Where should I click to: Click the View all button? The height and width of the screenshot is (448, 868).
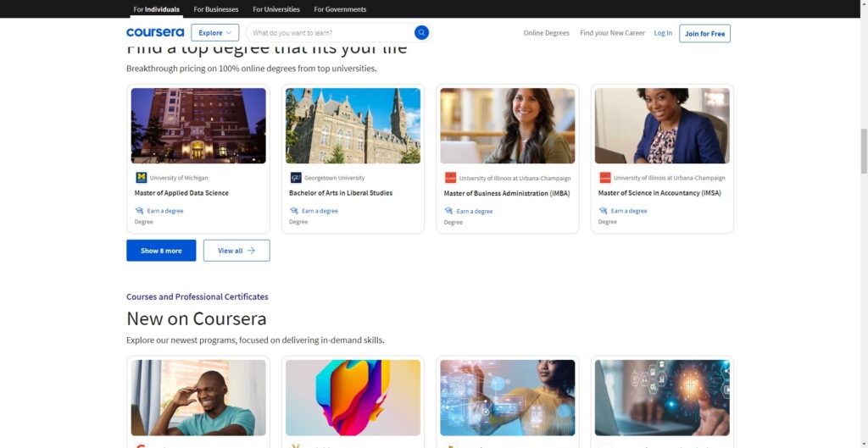[236, 251]
